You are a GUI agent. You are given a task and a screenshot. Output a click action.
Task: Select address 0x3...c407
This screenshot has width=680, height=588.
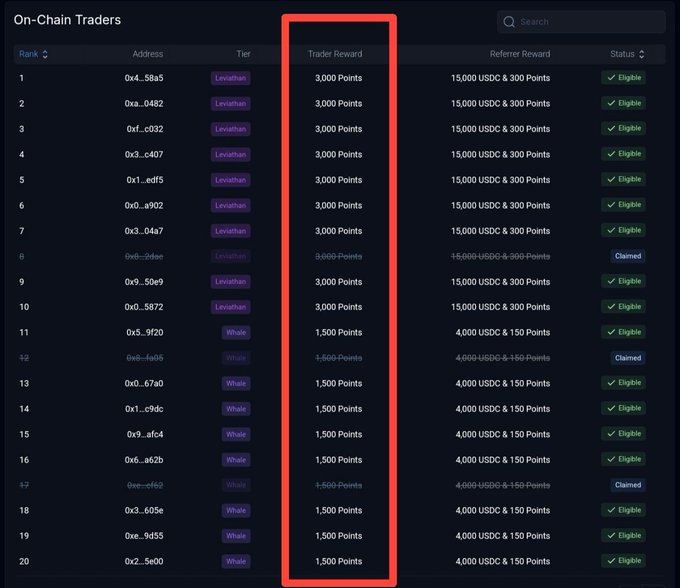point(144,155)
